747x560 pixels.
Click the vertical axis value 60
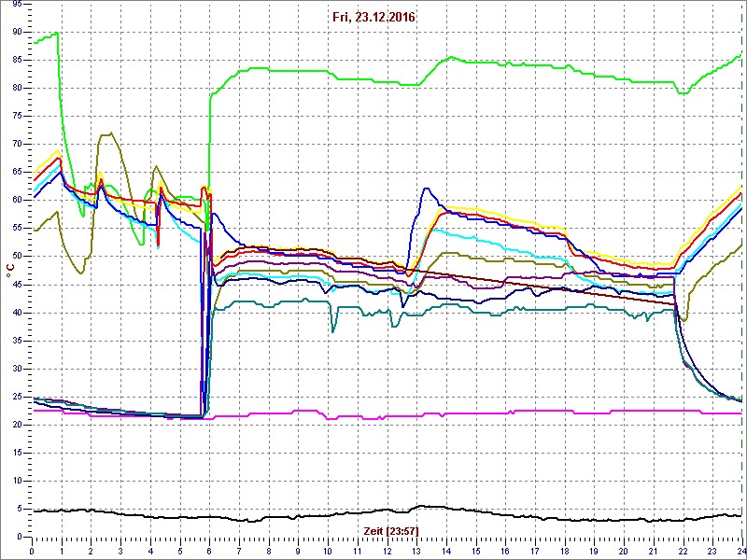pos(17,201)
